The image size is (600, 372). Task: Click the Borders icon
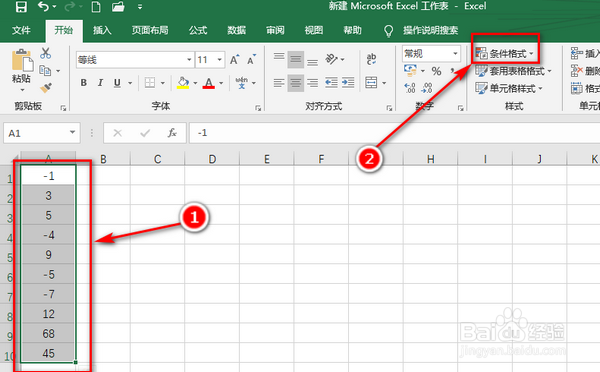150,83
